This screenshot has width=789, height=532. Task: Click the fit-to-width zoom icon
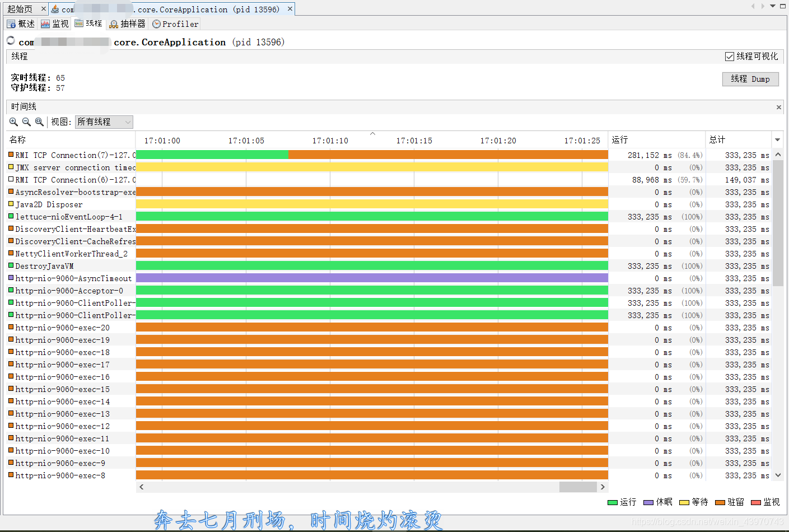coord(39,122)
